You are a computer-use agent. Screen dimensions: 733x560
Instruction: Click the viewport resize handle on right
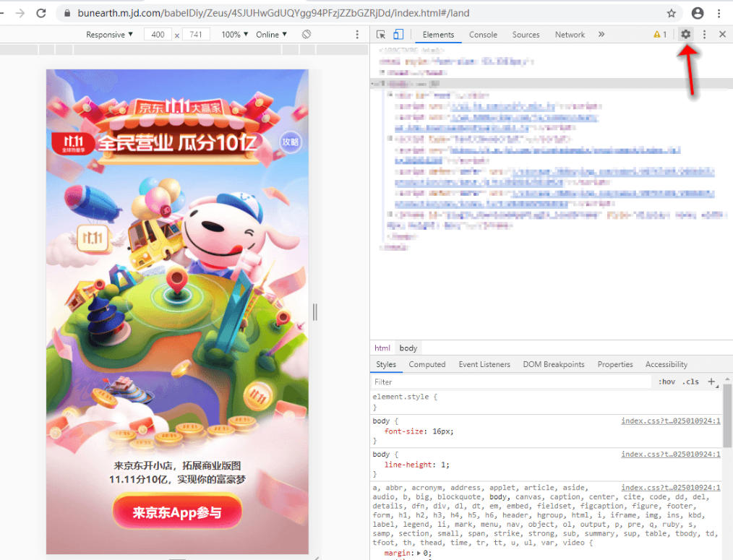pyautogui.click(x=314, y=311)
